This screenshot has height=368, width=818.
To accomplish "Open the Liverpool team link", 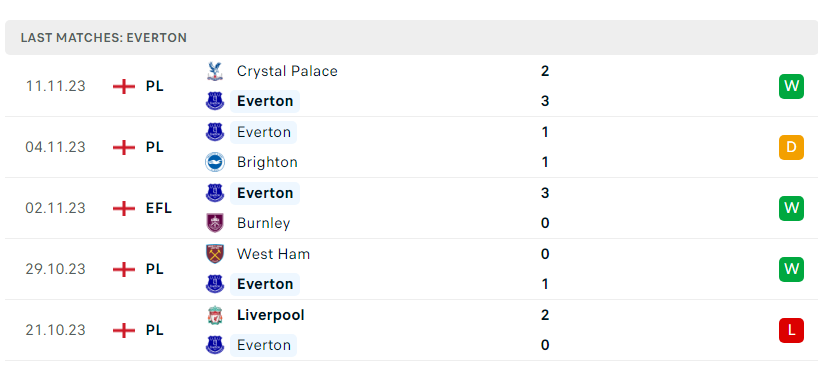I will tap(270, 315).
